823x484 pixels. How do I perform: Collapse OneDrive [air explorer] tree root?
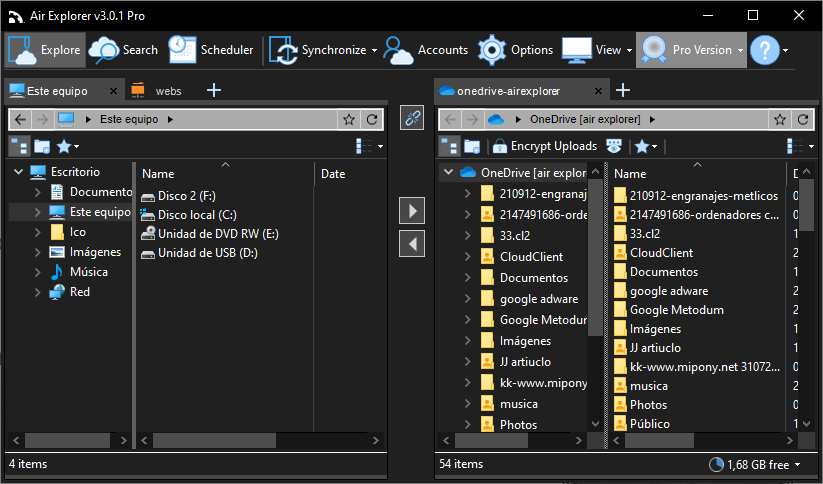click(x=449, y=172)
